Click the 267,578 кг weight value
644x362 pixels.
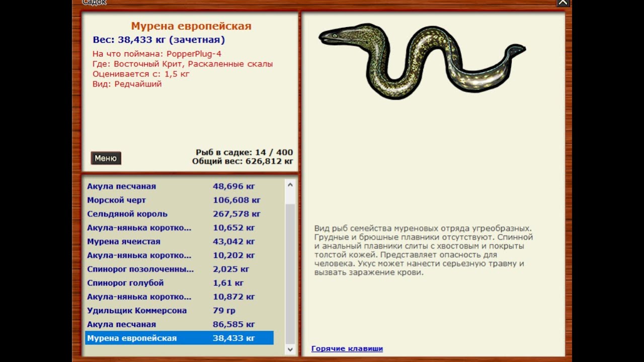coord(236,214)
